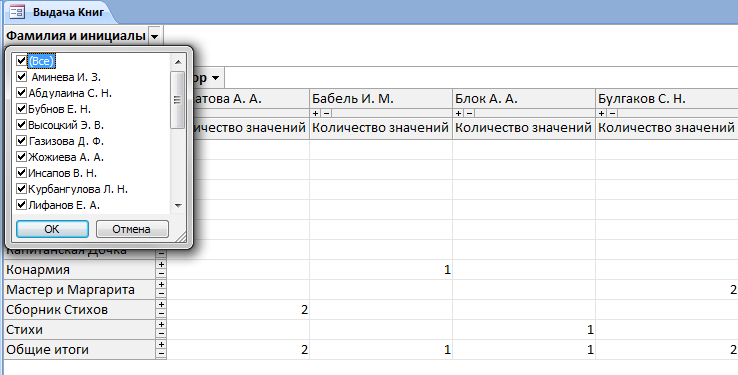Collapse the Бабель И. М. column with minus
This screenshot has height=375, width=738.
[x=326, y=113]
